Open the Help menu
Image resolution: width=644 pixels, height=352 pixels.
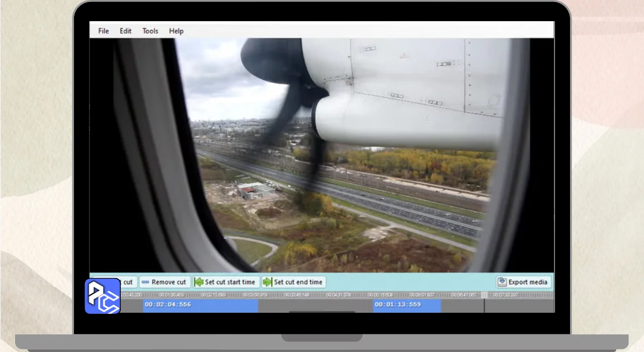(176, 31)
